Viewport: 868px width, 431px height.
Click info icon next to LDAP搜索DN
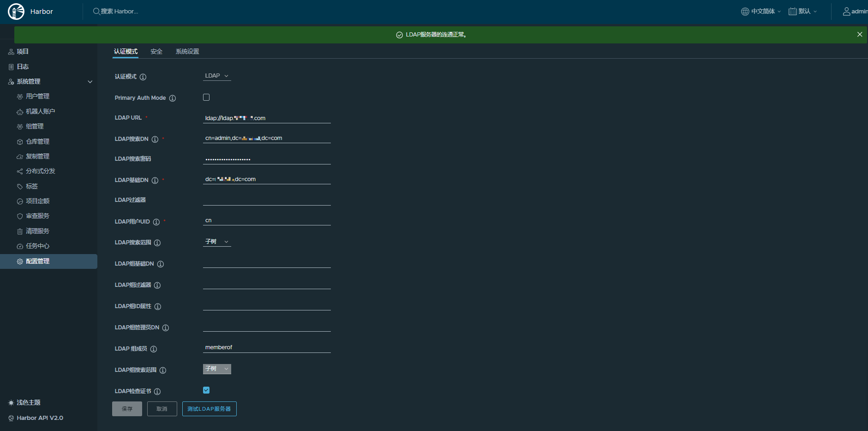pos(155,140)
